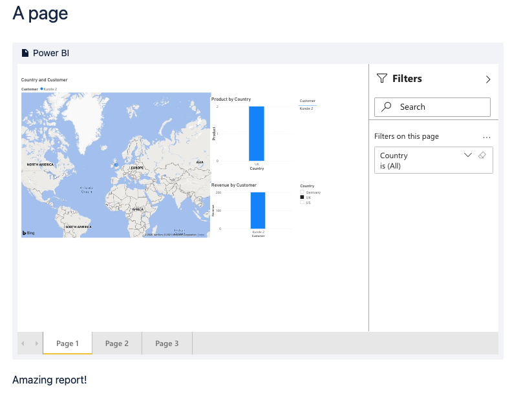Select the Page 1 tab
This screenshot has width=532, height=399.
67,343
